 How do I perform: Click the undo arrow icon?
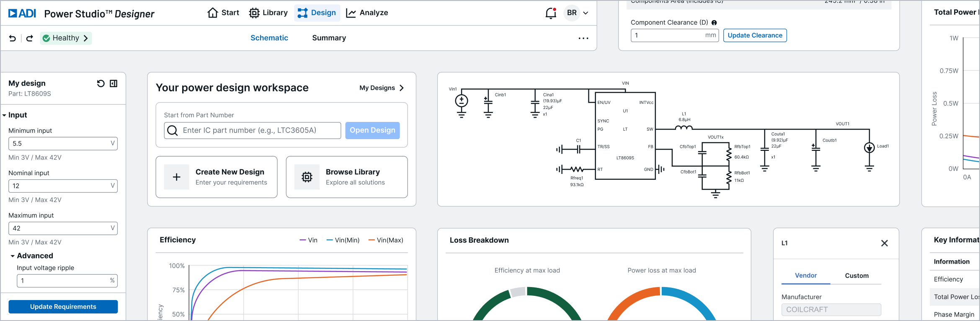click(13, 38)
